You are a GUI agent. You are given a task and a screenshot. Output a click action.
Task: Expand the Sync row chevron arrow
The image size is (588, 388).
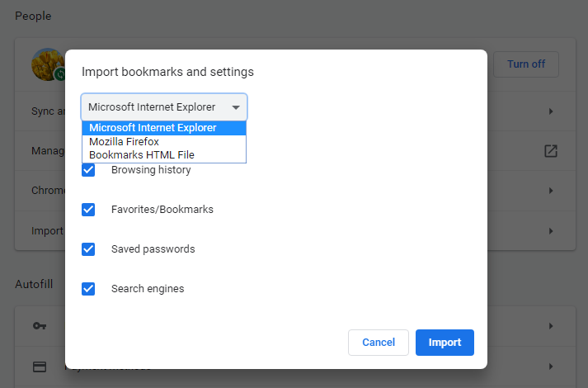pyautogui.click(x=551, y=111)
